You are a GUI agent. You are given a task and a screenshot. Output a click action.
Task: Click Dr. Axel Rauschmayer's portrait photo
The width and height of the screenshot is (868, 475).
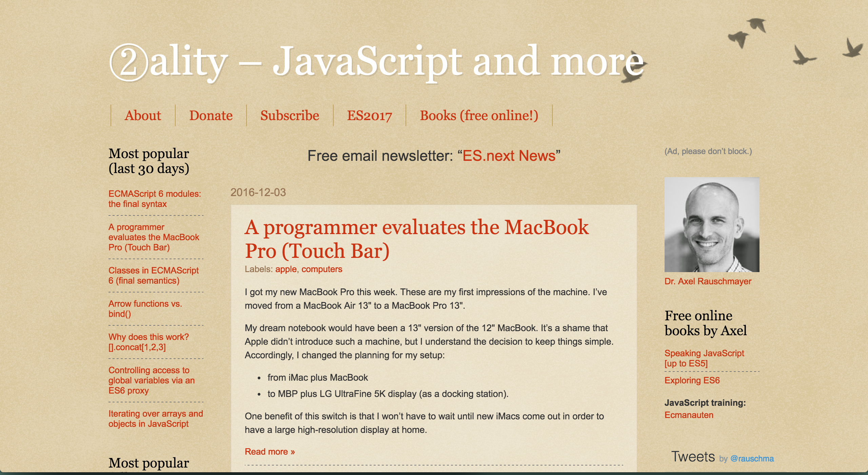point(712,225)
